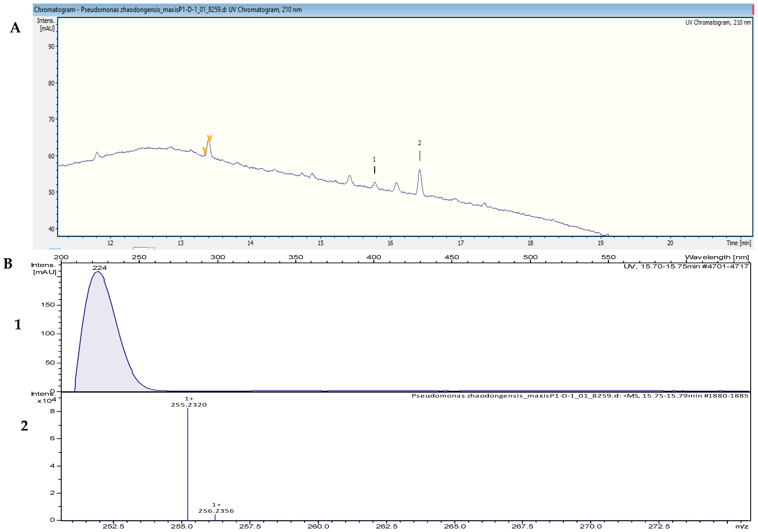The image size is (758, 532).
Task: Click the blue tab stub below the chromatogram's left corner
Action: [x=55, y=249]
